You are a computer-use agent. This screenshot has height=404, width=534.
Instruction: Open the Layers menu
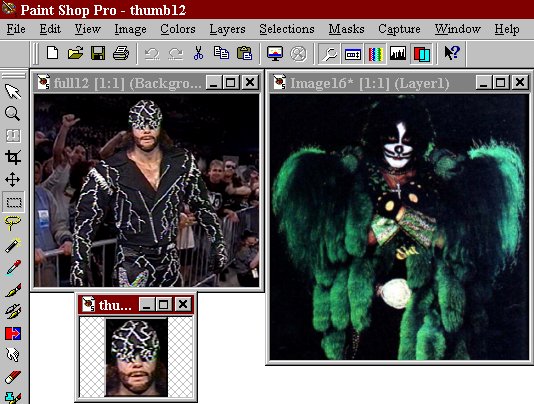point(227,29)
